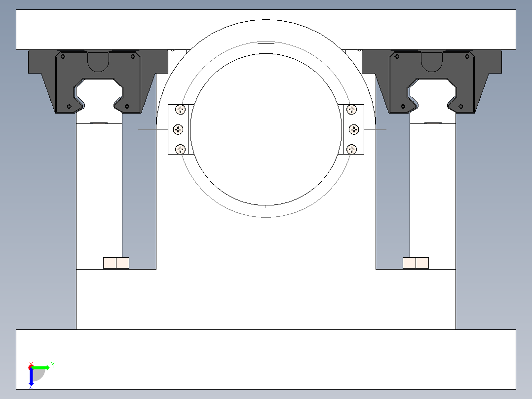Select the left carriage's semicircular grease slot
This screenshot has height=399, width=532.
tap(98, 62)
